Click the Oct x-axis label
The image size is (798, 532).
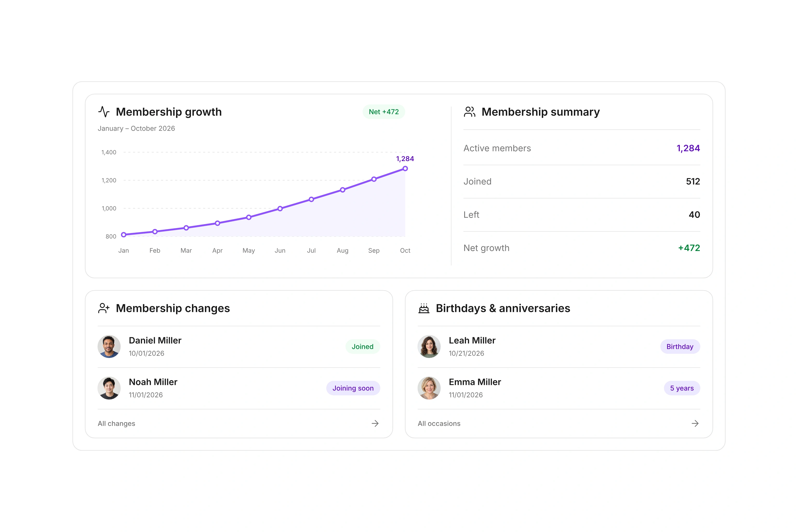point(405,250)
